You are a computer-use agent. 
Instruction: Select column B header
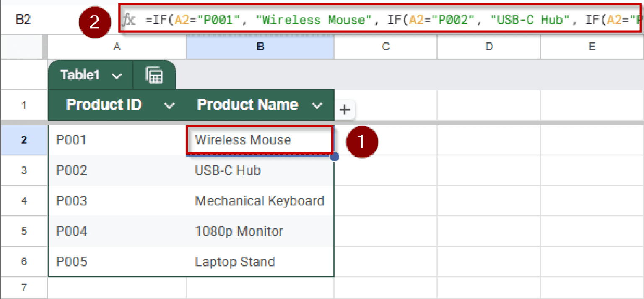[260, 47]
